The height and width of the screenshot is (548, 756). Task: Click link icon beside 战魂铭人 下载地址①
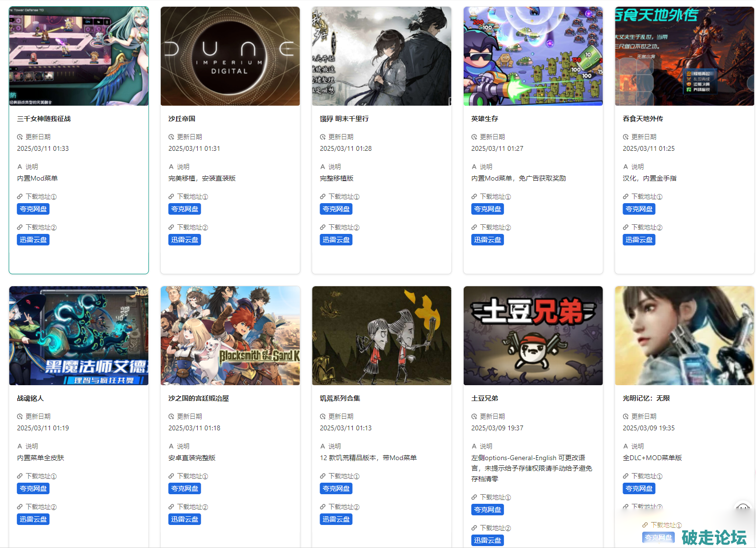(x=20, y=476)
